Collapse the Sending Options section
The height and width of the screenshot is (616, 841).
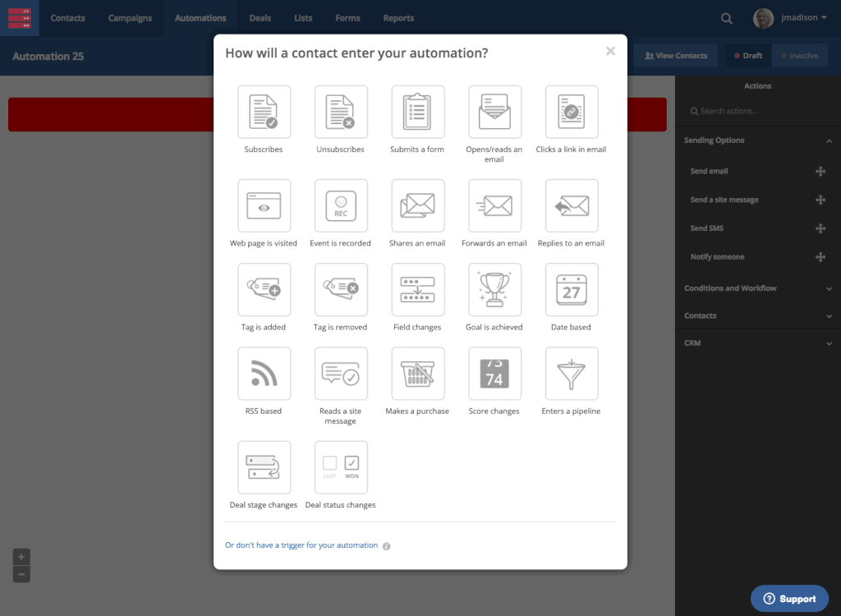(829, 140)
